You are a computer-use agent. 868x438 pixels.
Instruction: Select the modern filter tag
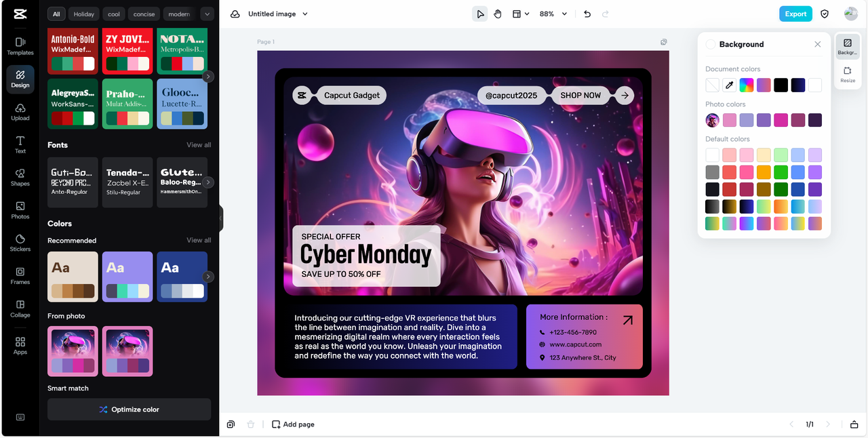coord(179,14)
